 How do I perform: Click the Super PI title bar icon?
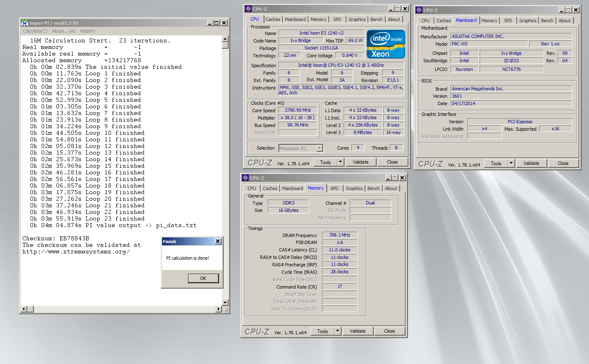point(24,23)
